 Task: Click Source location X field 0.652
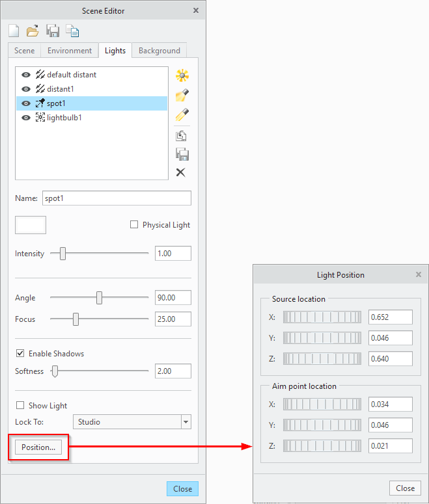pyautogui.click(x=391, y=317)
